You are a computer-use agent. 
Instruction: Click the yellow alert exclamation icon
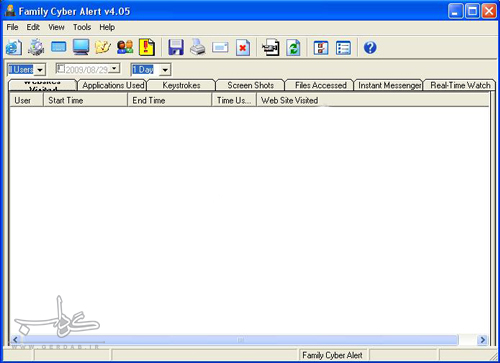[147, 47]
